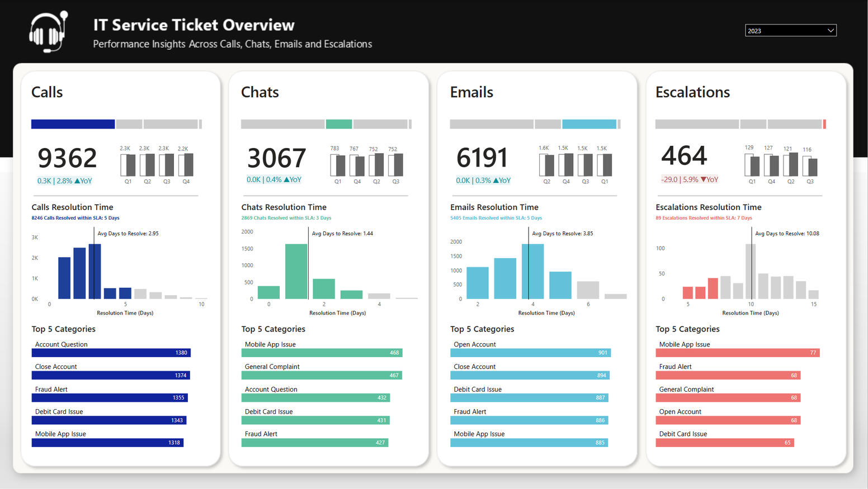Click the Chats panel title
The height and width of the screenshot is (489, 868).
260,92
